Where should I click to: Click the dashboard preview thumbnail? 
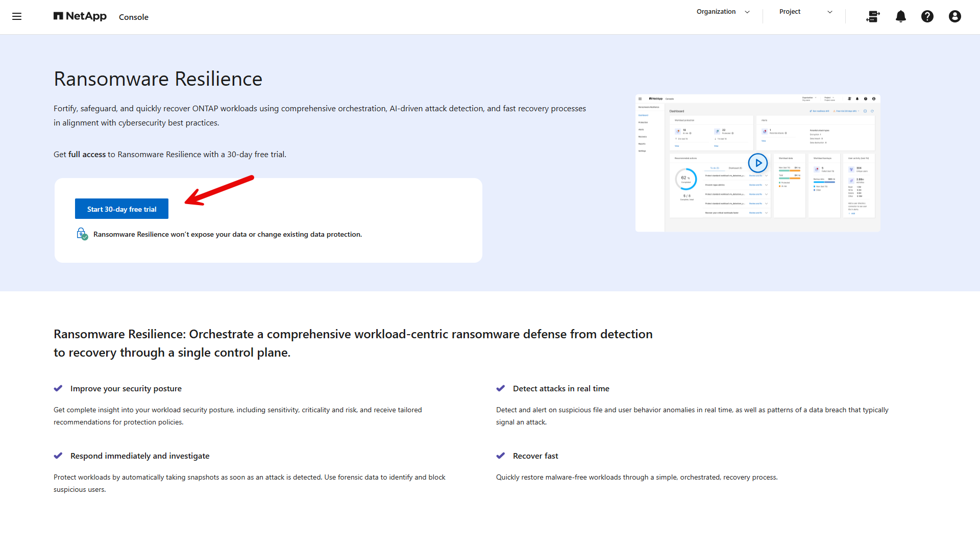coord(758,163)
